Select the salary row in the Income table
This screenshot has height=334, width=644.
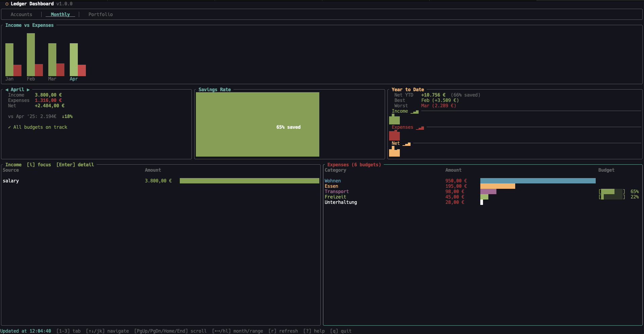[x=11, y=181]
